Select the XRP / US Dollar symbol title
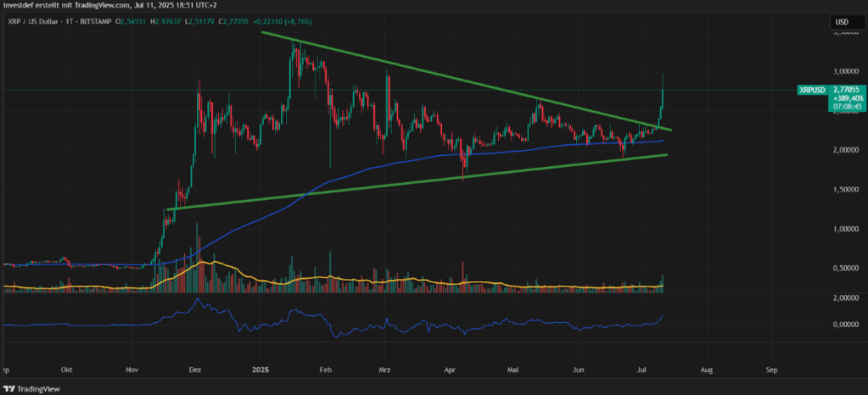Screen dimensions: 868x395 (32, 21)
